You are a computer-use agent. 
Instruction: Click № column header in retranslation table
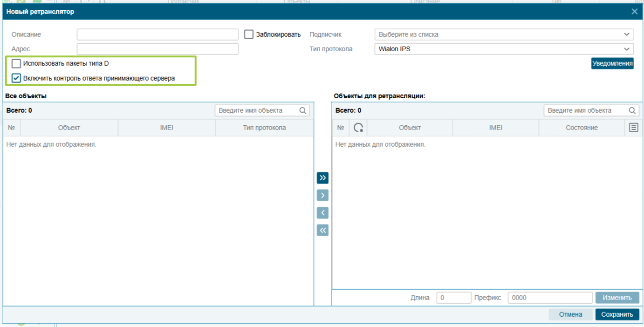[341, 128]
